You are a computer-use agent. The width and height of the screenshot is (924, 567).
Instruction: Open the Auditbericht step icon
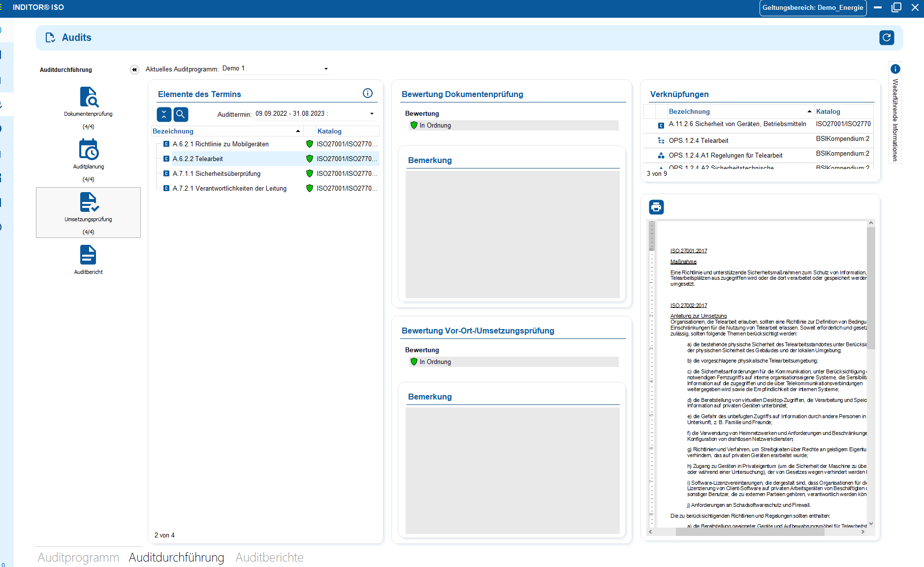[x=88, y=254]
